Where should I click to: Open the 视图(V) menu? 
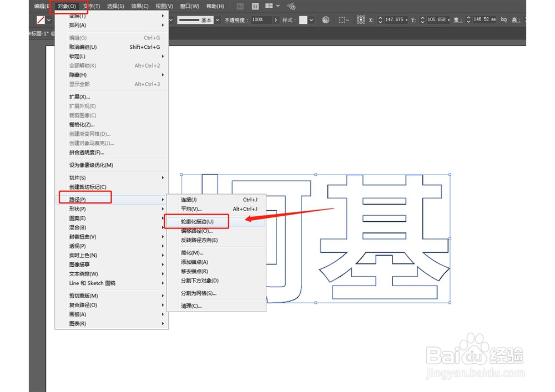pyautogui.click(x=164, y=6)
